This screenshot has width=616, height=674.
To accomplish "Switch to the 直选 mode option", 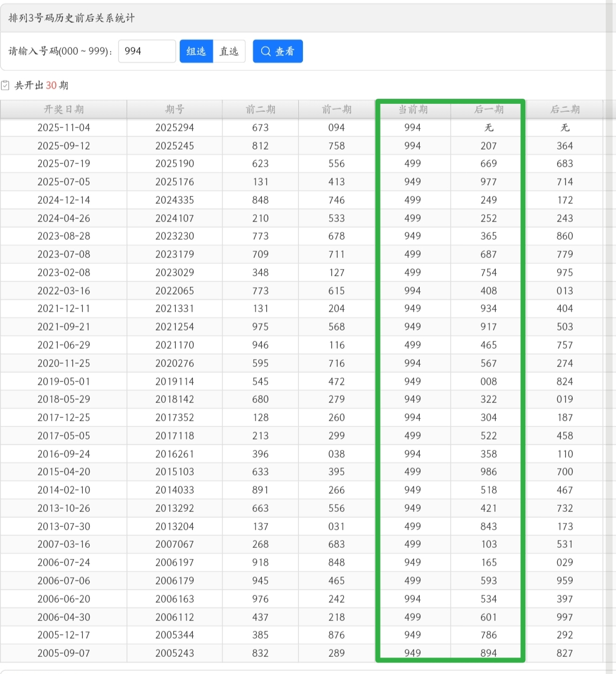I will (229, 51).
